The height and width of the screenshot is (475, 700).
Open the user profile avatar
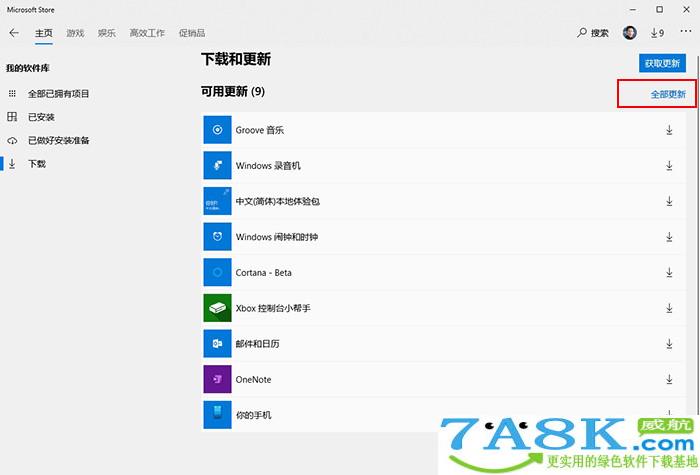click(x=629, y=33)
